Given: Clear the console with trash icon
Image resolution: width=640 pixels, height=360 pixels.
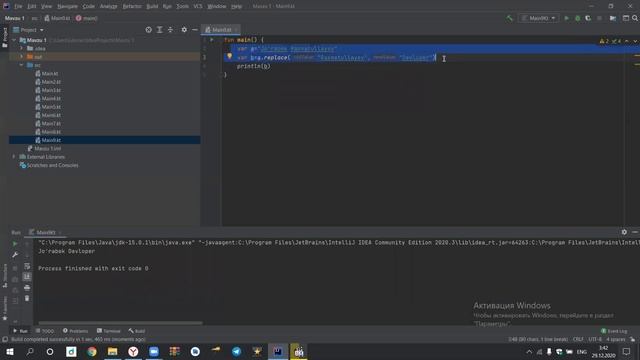Looking at the screenshot, I should click(x=27, y=298).
